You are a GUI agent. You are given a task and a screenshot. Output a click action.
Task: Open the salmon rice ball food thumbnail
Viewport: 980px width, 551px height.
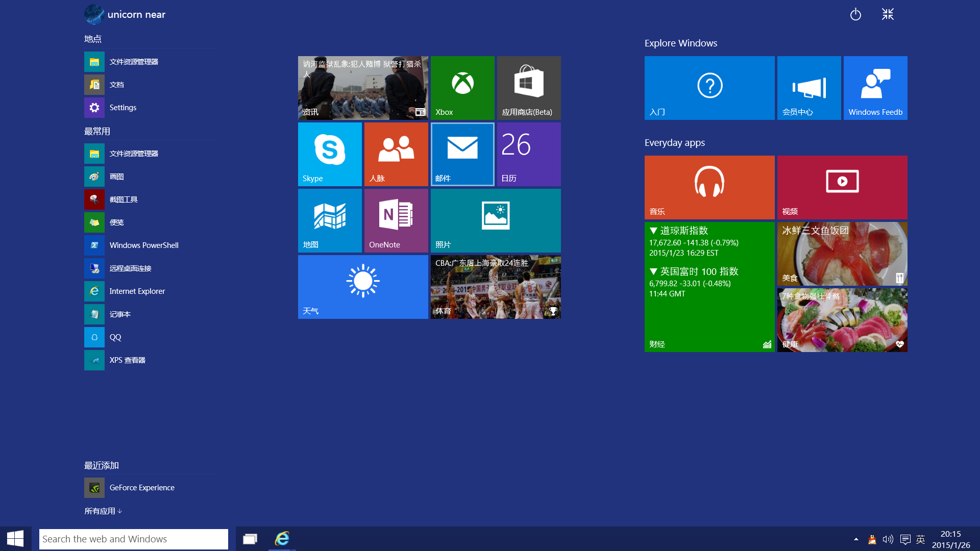842,254
